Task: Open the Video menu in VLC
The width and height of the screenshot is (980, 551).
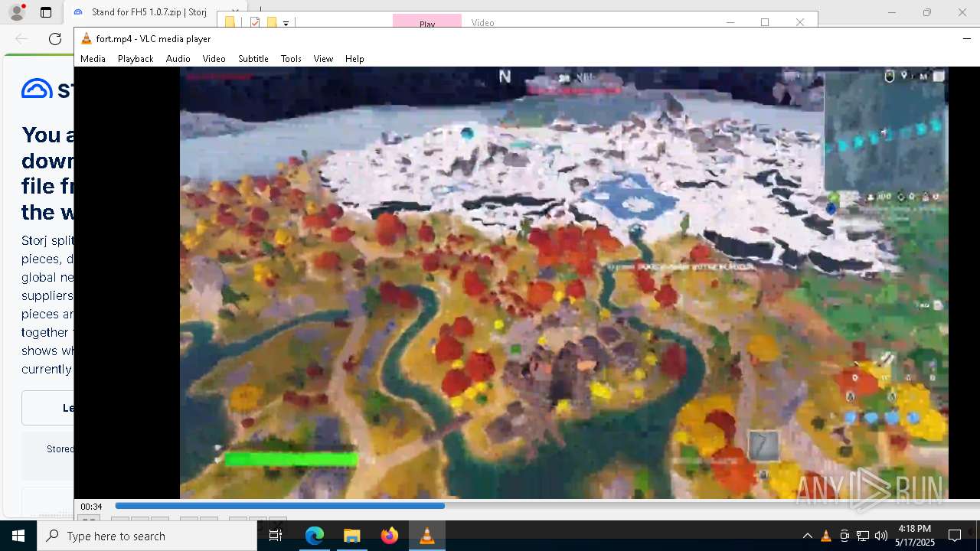Action: point(214,59)
